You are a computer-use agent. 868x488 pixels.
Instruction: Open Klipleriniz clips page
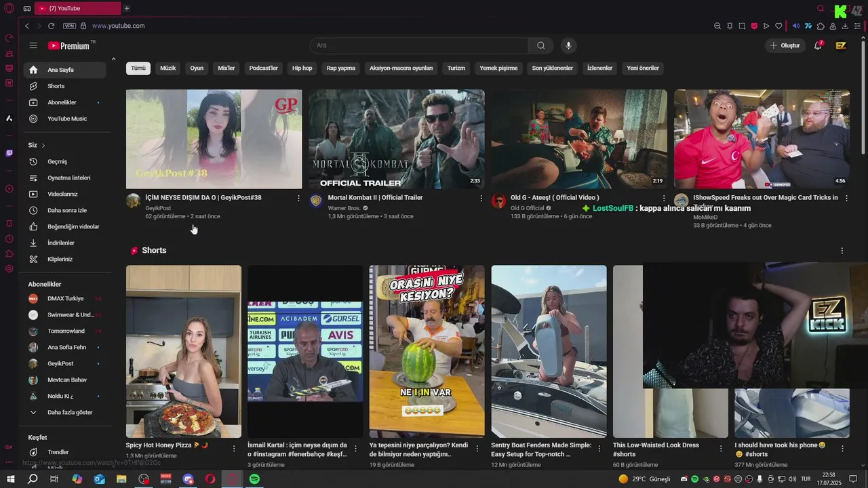(x=65, y=259)
